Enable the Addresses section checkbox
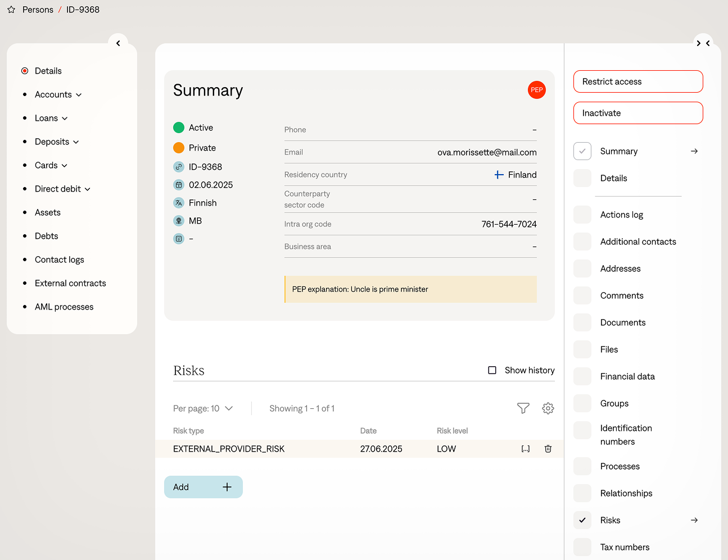The image size is (728, 560). 582,268
